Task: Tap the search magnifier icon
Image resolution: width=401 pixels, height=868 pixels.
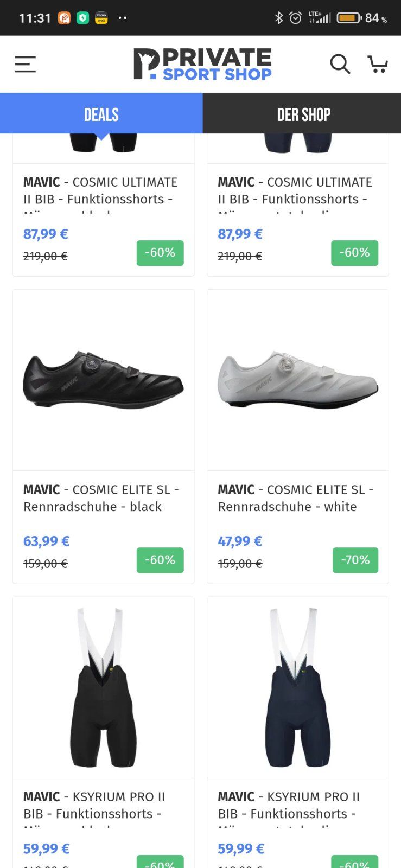Action: pyautogui.click(x=340, y=64)
